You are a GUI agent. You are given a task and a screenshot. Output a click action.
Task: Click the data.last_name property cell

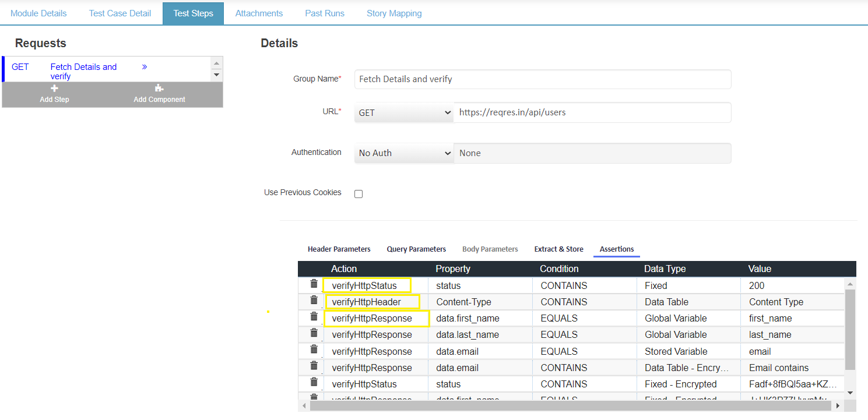click(x=480, y=334)
